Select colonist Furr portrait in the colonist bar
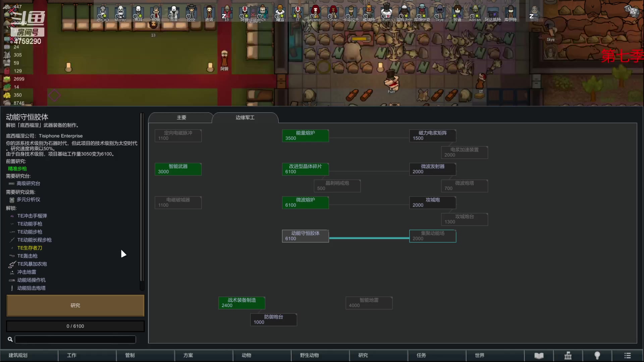Image resolution: width=644 pixels, height=362 pixels. tap(386, 13)
